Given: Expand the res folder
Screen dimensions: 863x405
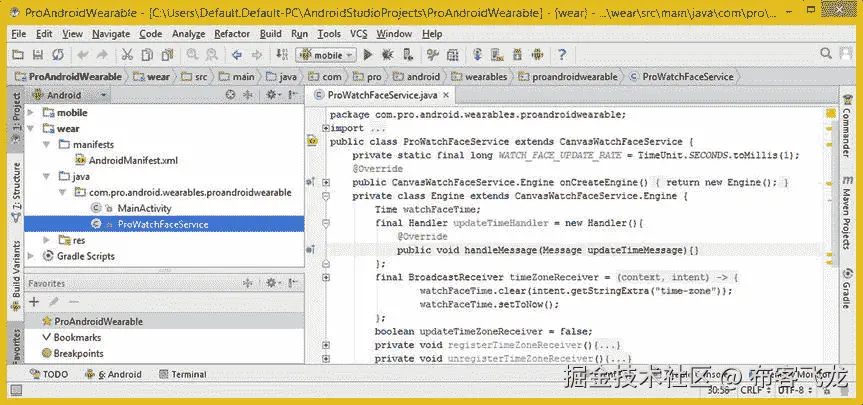Looking at the screenshot, I should click(47, 240).
